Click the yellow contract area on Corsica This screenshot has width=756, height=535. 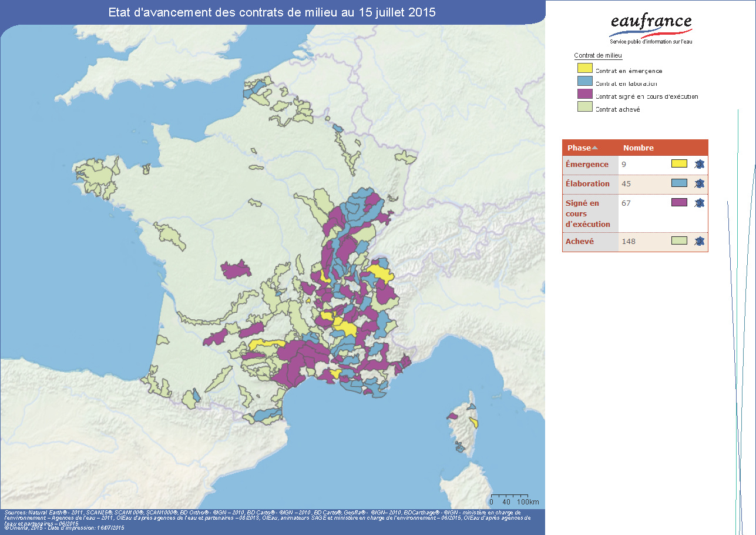(474, 423)
